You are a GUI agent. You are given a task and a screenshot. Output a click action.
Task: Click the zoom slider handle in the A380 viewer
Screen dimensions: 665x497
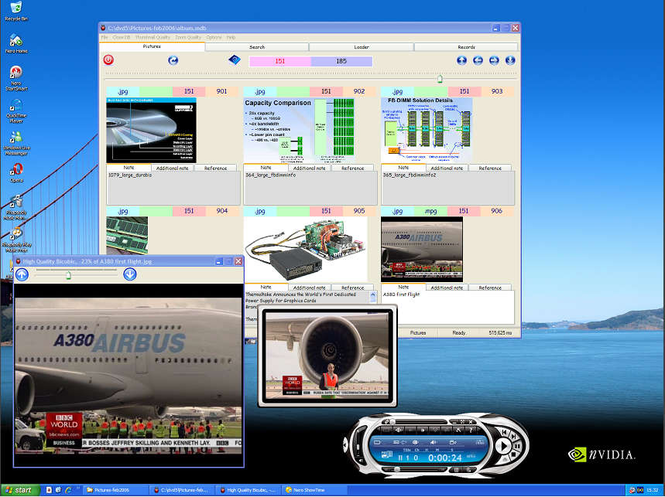click(68, 276)
